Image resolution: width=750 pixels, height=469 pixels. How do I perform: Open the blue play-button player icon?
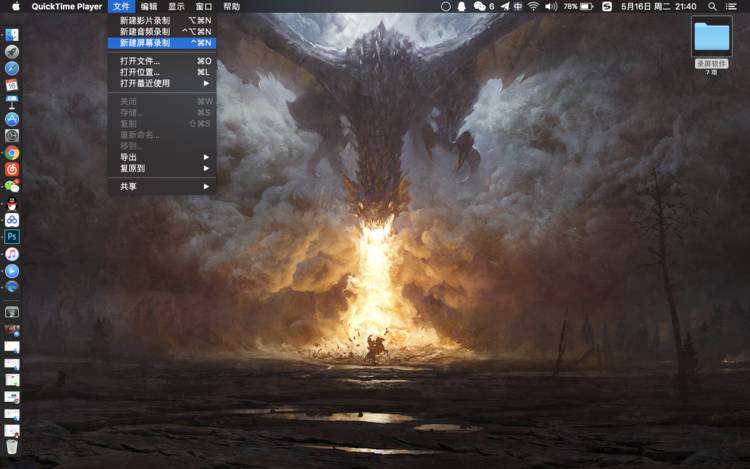[x=12, y=271]
